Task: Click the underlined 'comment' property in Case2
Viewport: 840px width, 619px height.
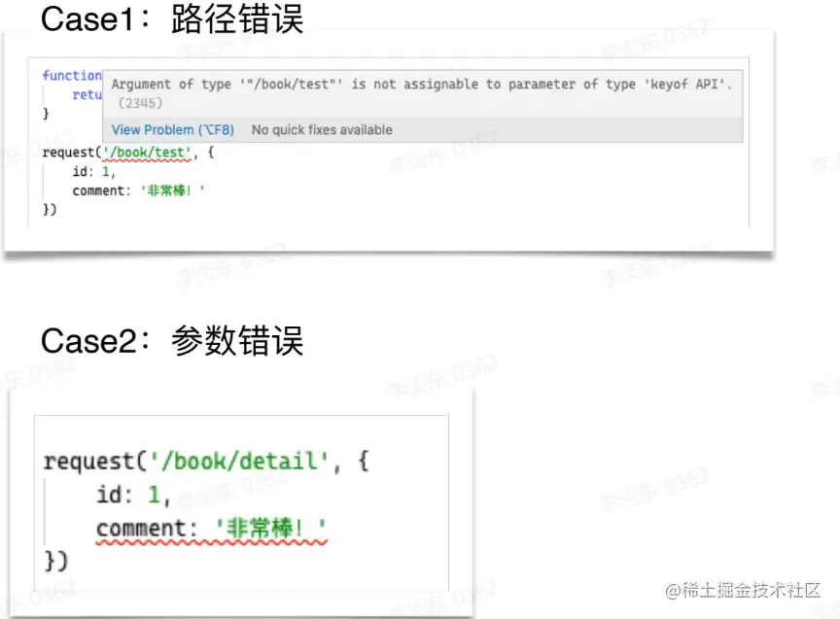Action: [x=211, y=529]
